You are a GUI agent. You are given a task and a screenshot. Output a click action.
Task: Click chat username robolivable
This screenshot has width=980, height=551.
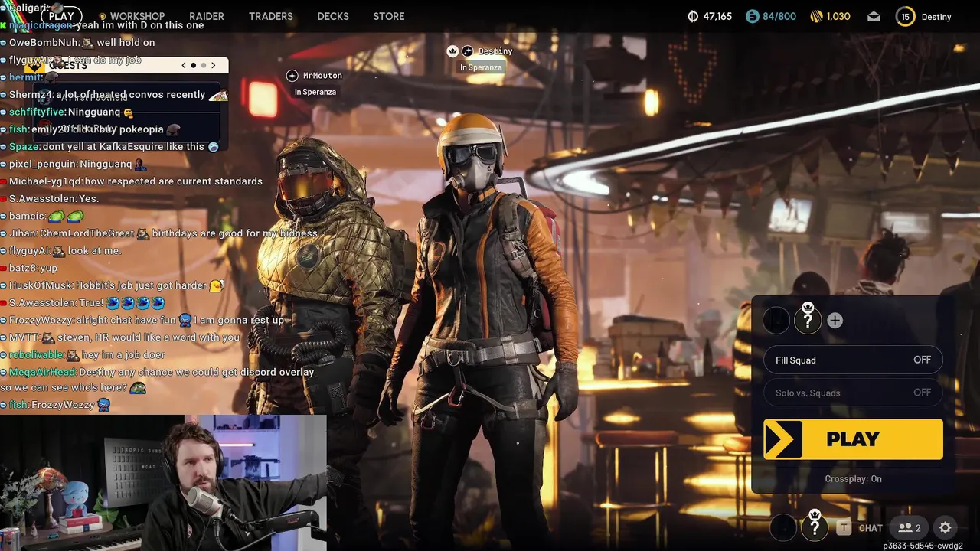click(35, 355)
